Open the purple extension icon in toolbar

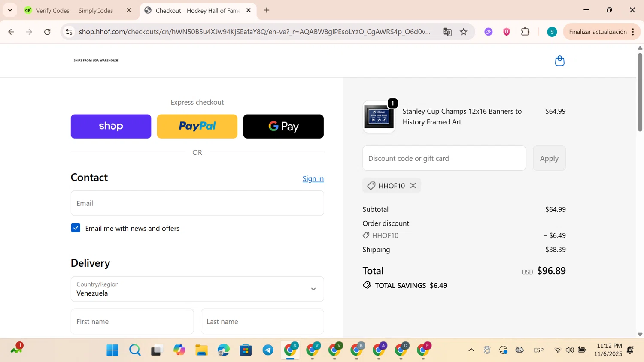[489, 32]
